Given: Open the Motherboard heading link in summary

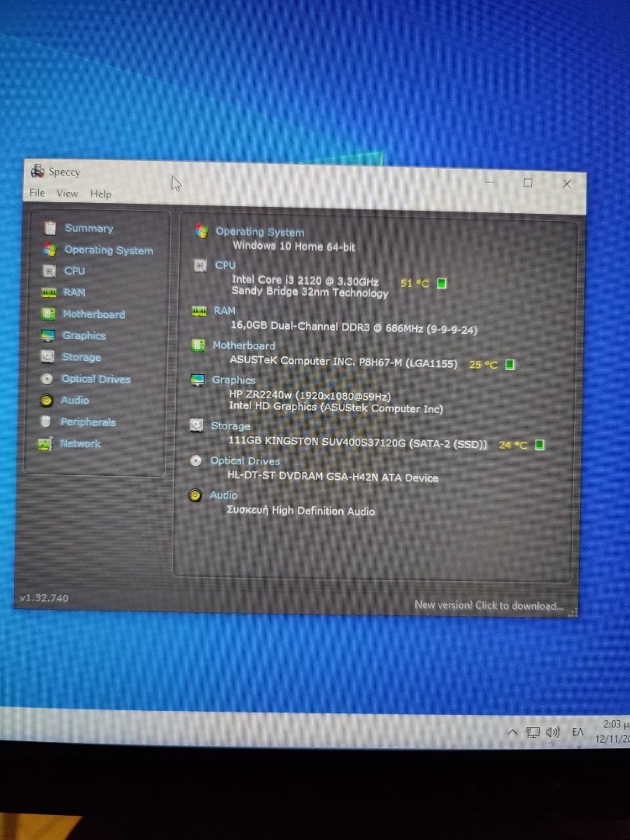Looking at the screenshot, I should (243, 345).
